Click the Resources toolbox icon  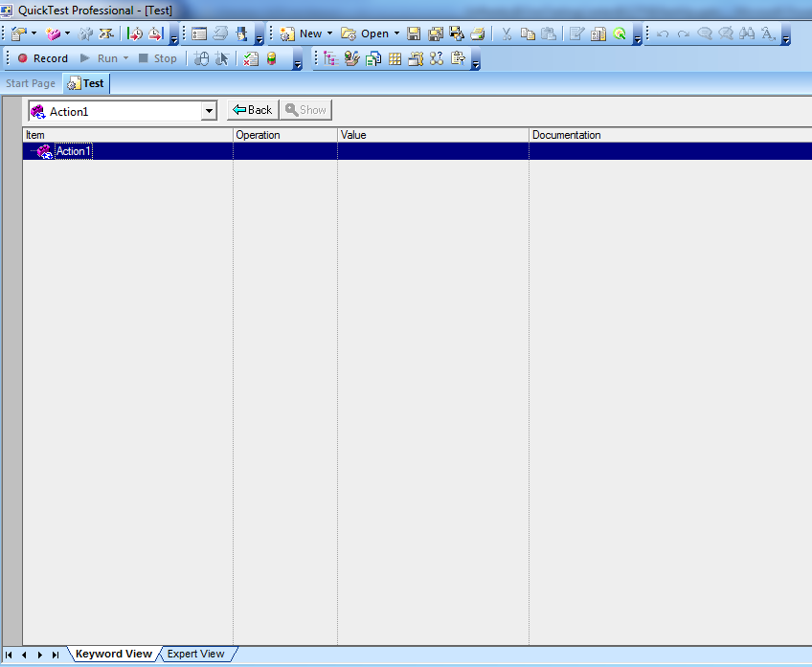[x=351, y=59]
